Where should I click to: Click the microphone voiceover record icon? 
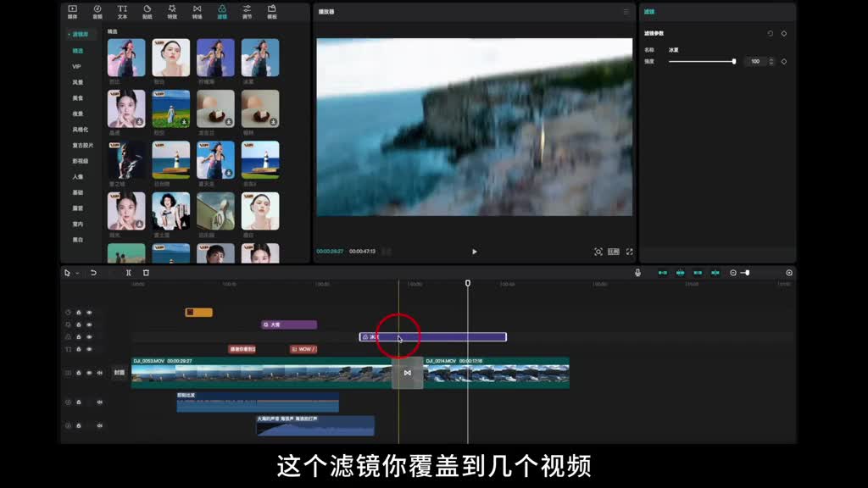point(637,273)
